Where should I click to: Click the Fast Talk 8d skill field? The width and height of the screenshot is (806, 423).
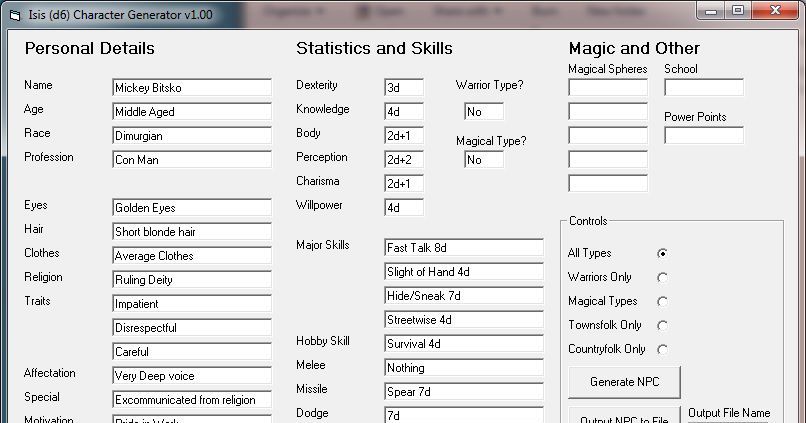[x=464, y=247]
